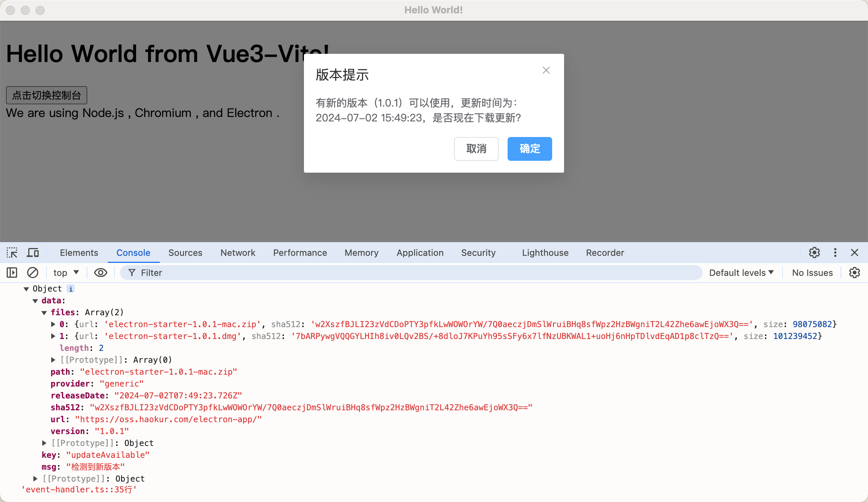This screenshot has width=868, height=502.
Task: Click the 点击切换控制台 button
Action: (x=46, y=95)
